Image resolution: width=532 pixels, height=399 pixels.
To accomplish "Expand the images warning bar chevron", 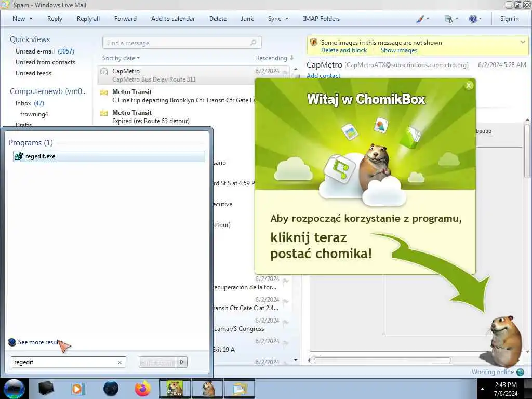I will [523, 42].
